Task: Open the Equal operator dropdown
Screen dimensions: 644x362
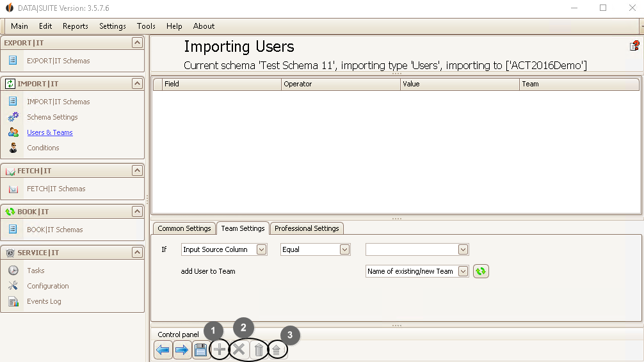Action: pyautogui.click(x=344, y=249)
